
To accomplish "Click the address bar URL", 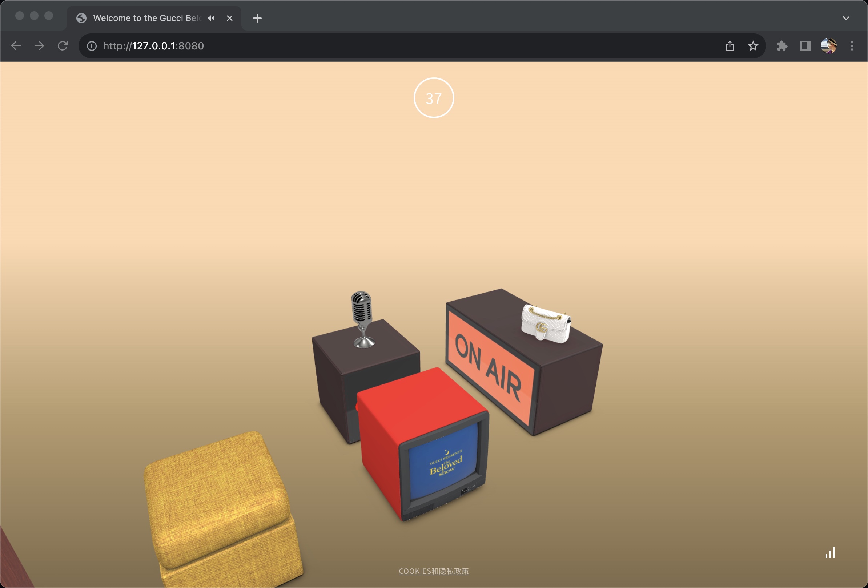I will tap(153, 46).
